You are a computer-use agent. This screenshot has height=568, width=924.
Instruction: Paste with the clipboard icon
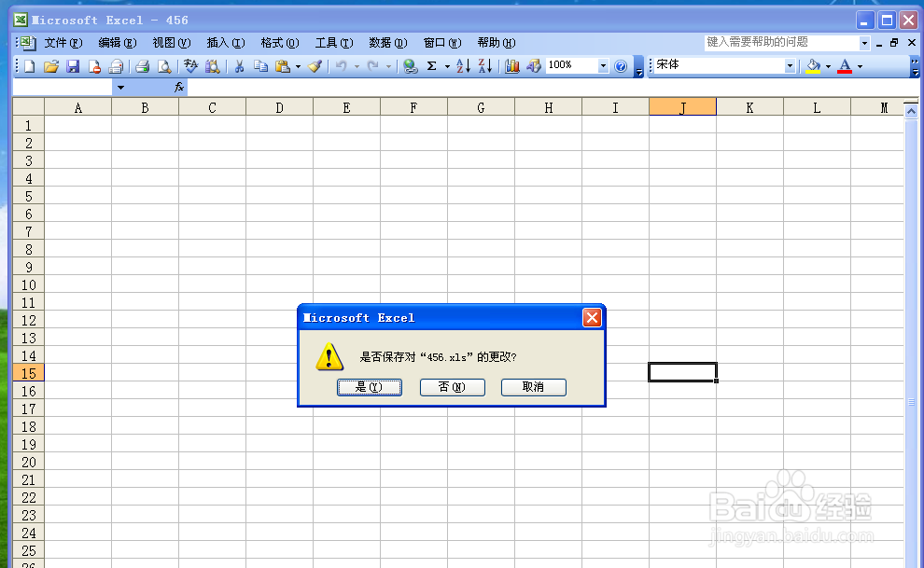coord(283,66)
